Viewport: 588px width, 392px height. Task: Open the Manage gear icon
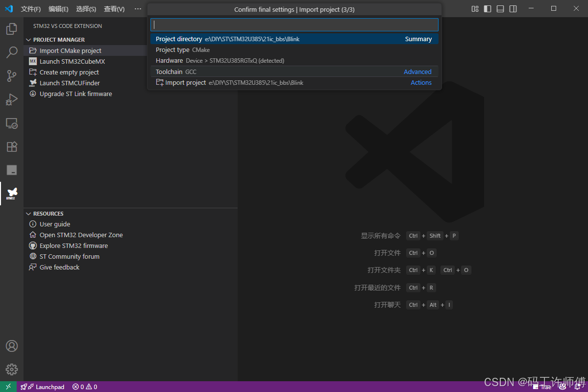point(12,369)
